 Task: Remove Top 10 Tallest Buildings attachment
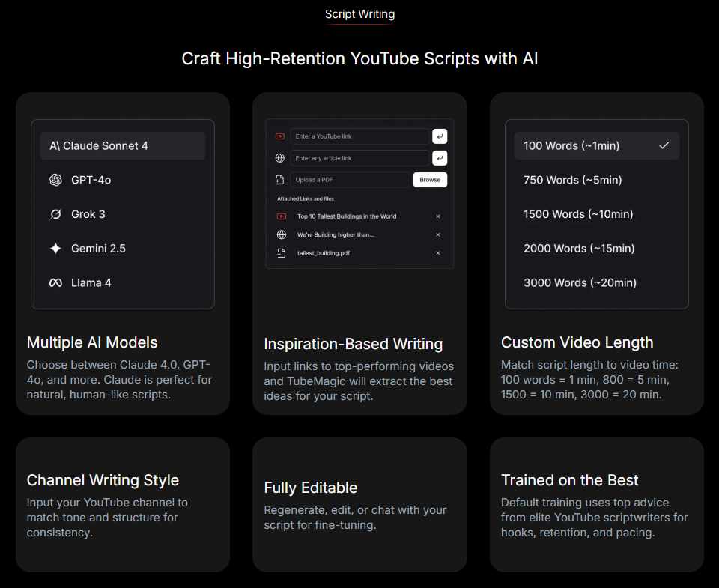(438, 216)
